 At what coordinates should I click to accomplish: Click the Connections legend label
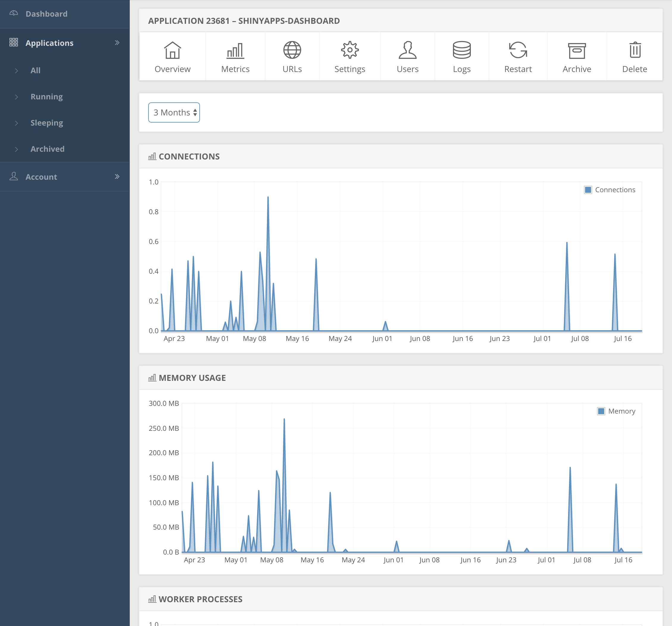[x=615, y=190]
